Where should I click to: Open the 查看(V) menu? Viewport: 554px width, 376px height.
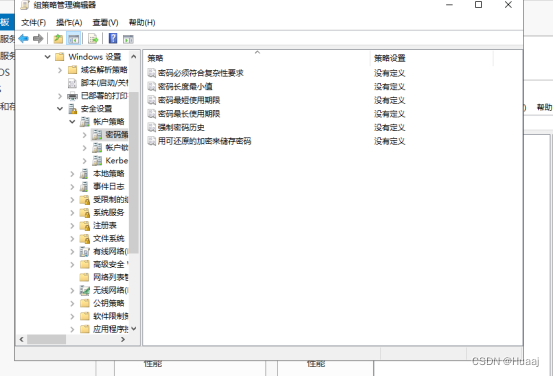pyautogui.click(x=105, y=23)
